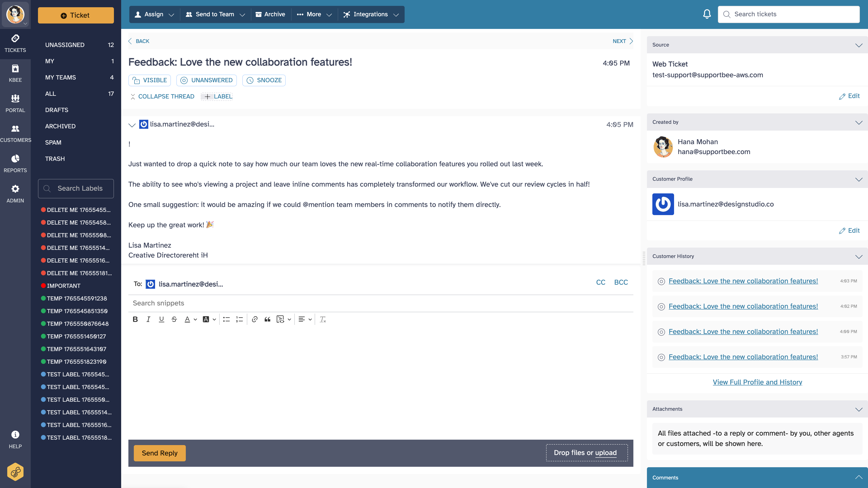Apply bold formatting in reply editor

pyautogui.click(x=135, y=319)
